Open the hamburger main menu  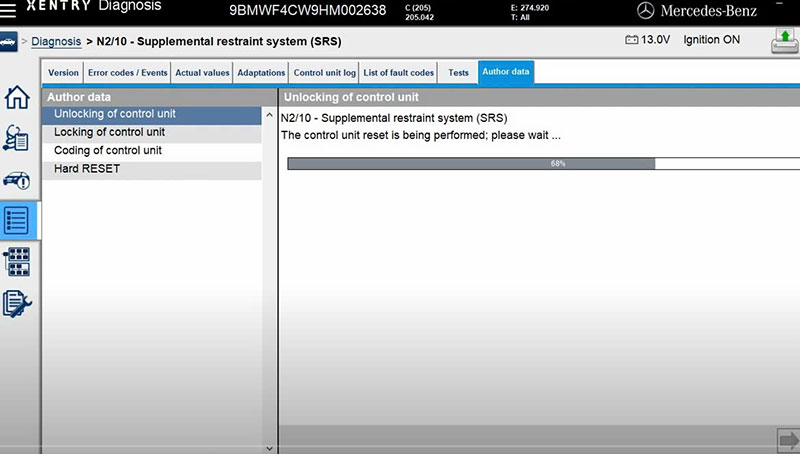8,10
